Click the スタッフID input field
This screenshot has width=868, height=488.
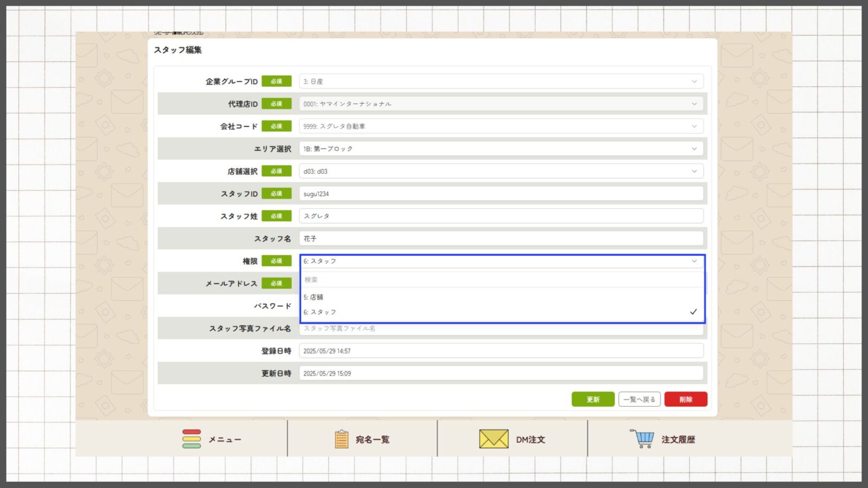pyautogui.click(x=500, y=194)
